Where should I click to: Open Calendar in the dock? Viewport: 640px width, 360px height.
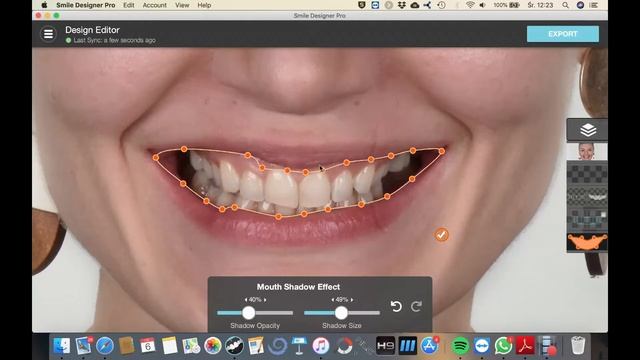point(147,346)
